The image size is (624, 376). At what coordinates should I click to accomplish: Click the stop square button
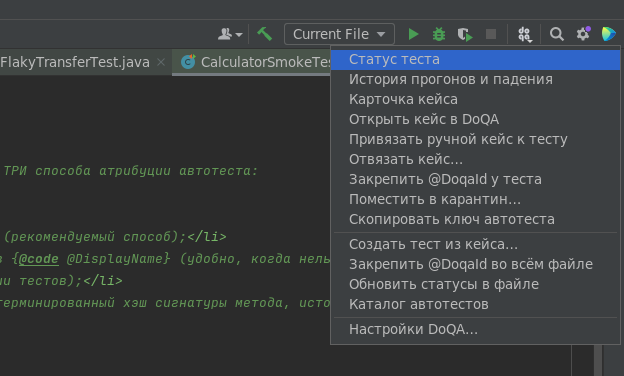[x=491, y=34]
